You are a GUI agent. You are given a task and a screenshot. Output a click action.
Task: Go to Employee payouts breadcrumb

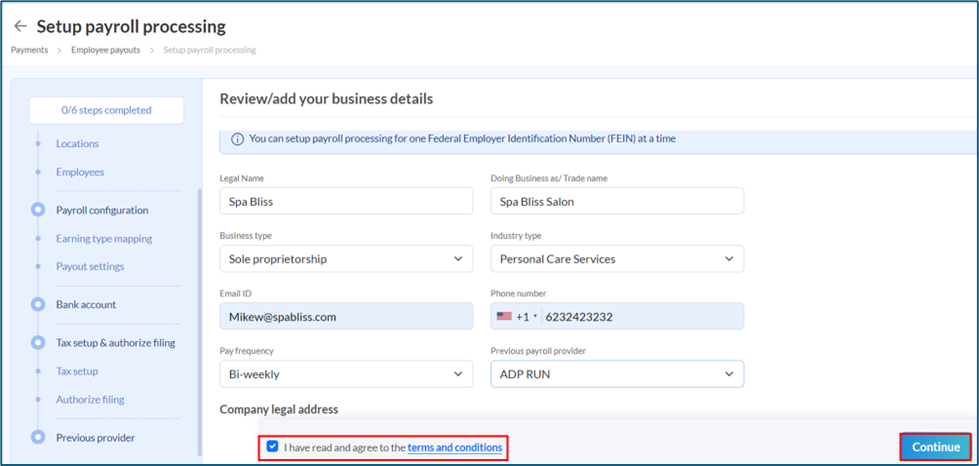click(106, 50)
